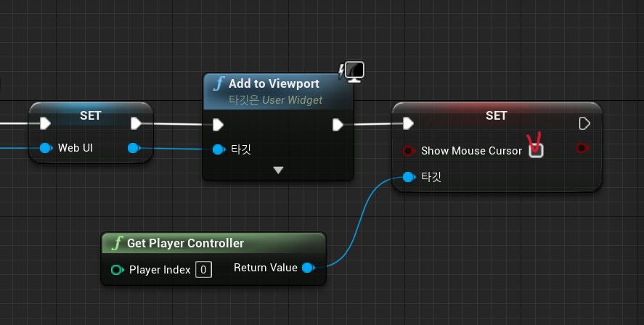Click the Return Value output pin
Screen dimensions: 644x325
click(307, 268)
